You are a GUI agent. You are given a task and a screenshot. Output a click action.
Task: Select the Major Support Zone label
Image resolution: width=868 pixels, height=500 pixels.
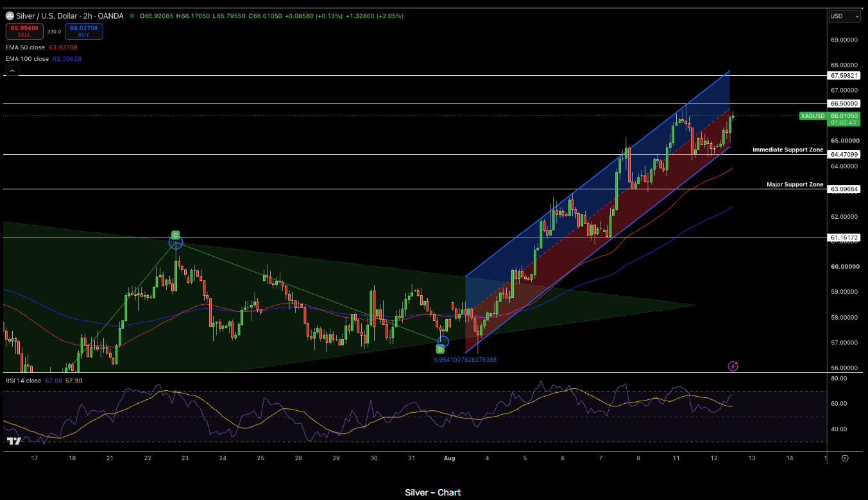[795, 184]
